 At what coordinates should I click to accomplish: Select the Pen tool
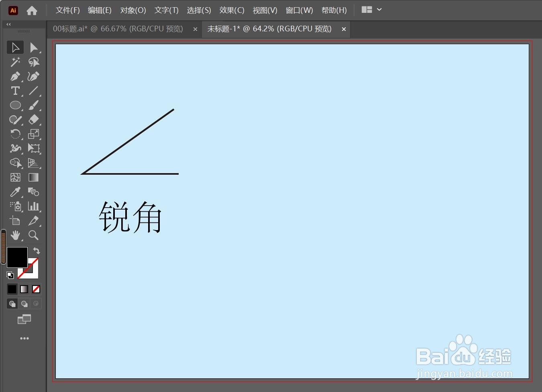tap(15, 76)
